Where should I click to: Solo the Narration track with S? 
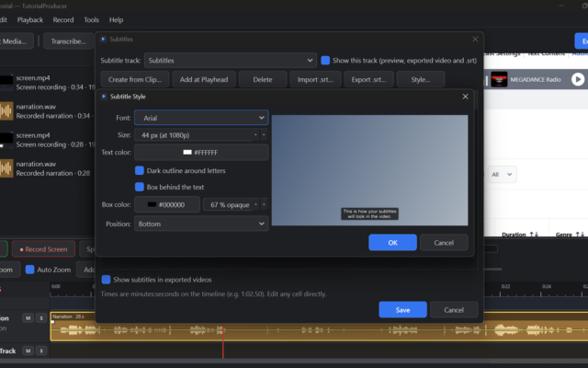coord(41,318)
